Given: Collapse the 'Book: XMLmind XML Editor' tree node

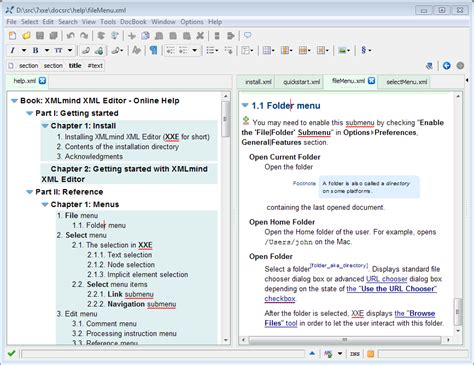Looking at the screenshot, I should click(x=14, y=101).
